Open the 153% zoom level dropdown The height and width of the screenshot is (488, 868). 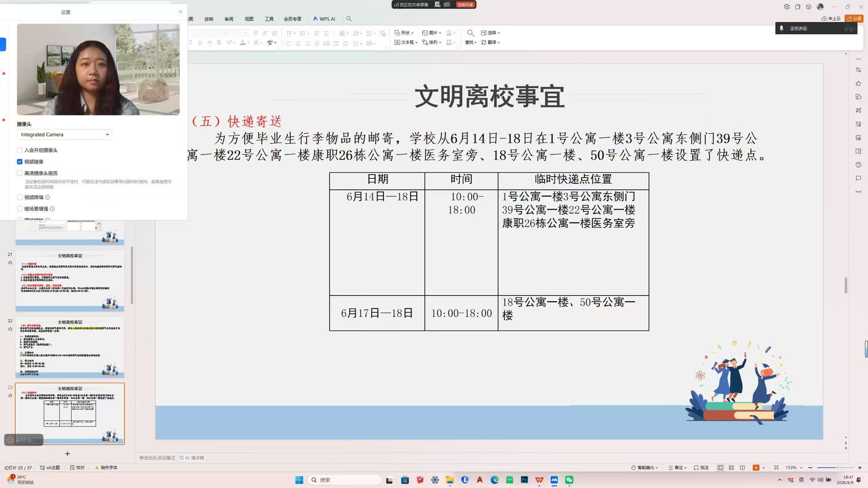tap(794, 467)
